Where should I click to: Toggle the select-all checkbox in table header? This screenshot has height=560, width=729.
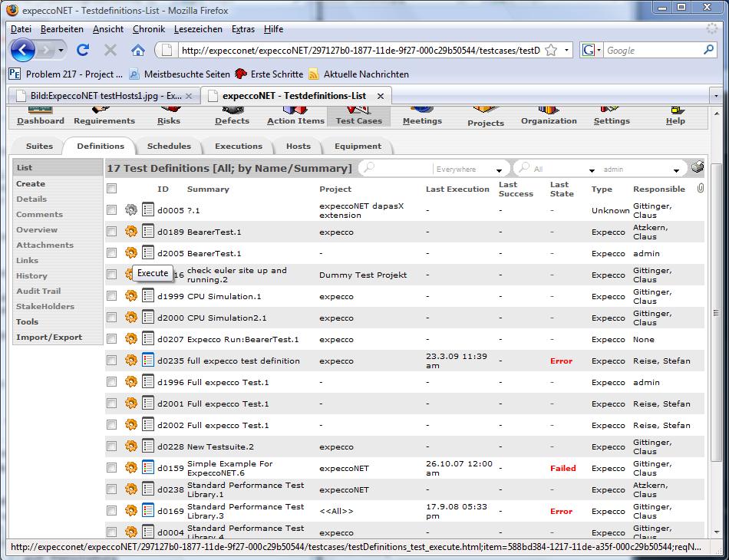(x=112, y=189)
